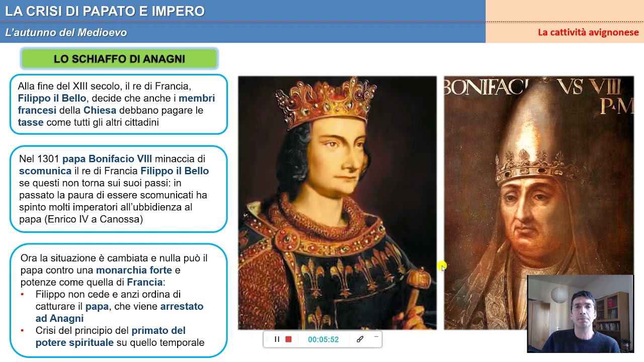Stop the recording with the red square
The width and height of the screenshot is (644, 362).
288,339
